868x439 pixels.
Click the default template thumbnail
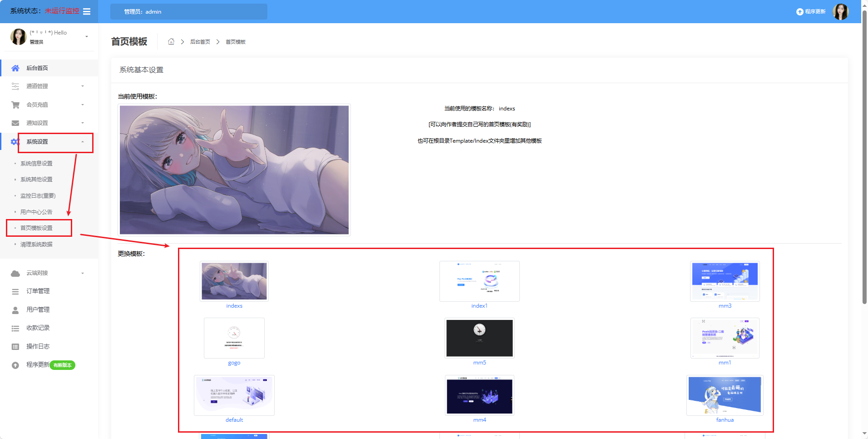pyautogui.click(x=234, y=395)
